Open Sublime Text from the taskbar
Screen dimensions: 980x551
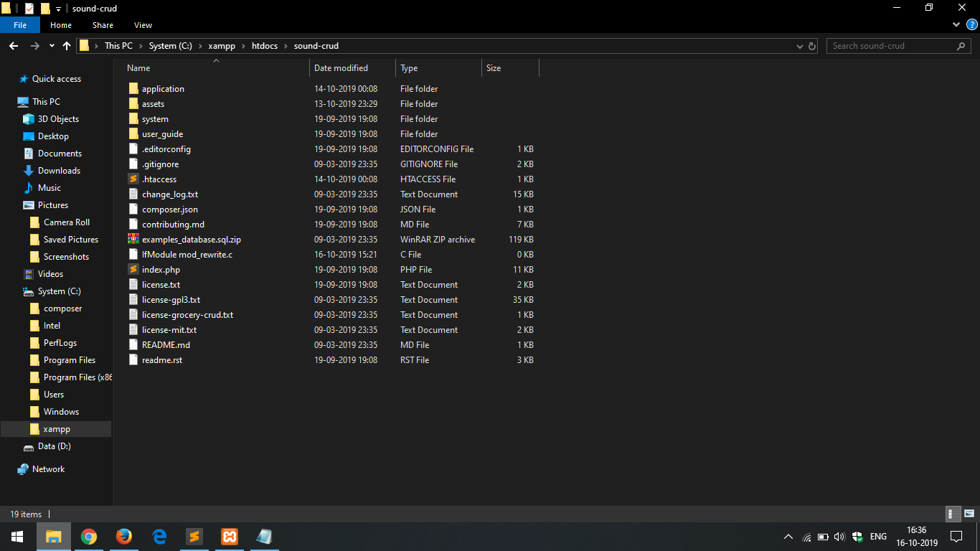(194, 537)
